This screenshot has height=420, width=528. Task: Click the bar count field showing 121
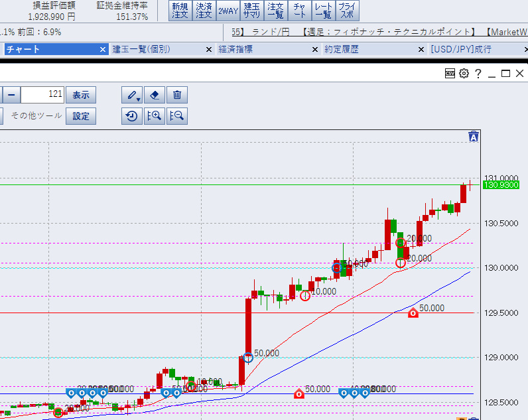pyautogui.click(x=43, y=95)
